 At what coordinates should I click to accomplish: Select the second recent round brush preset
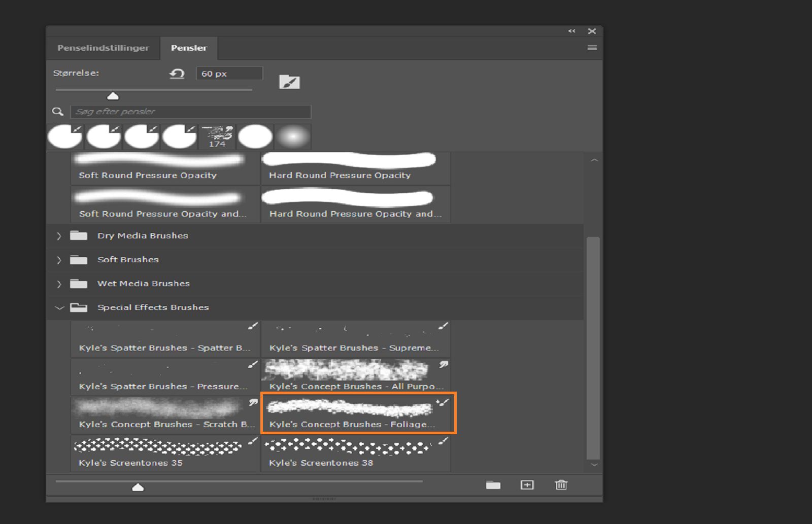pos(103,136)
